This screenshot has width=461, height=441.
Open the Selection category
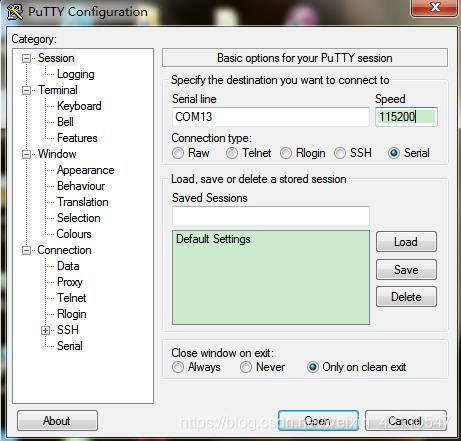[x=79, y=218]
